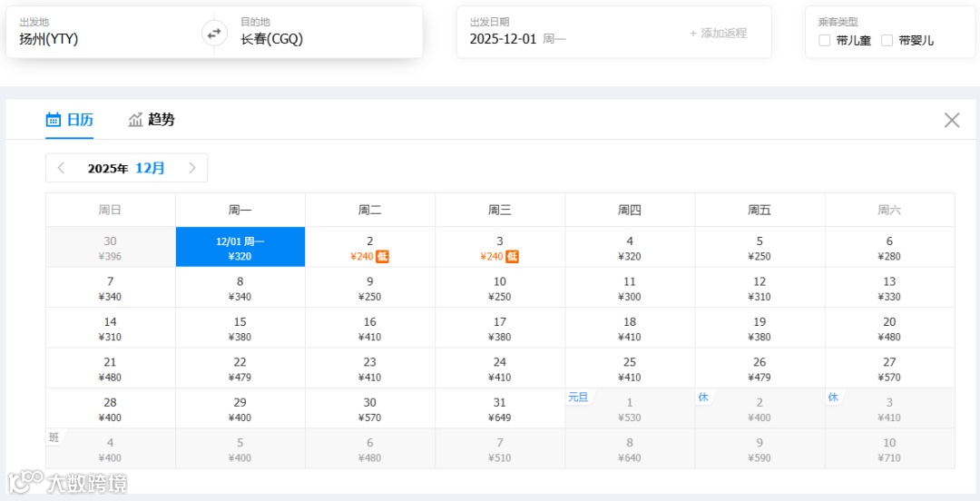
Task: Open the 12月 month selector
Action: 150,168
